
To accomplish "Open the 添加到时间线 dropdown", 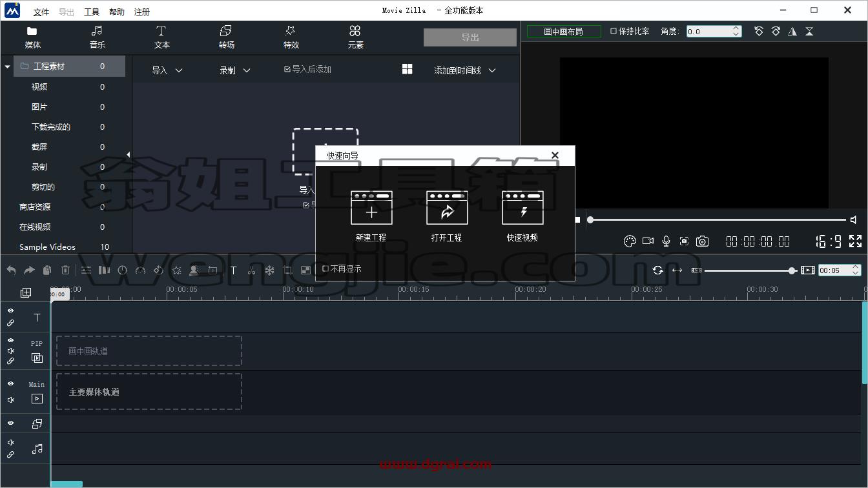I will [464, 70].
